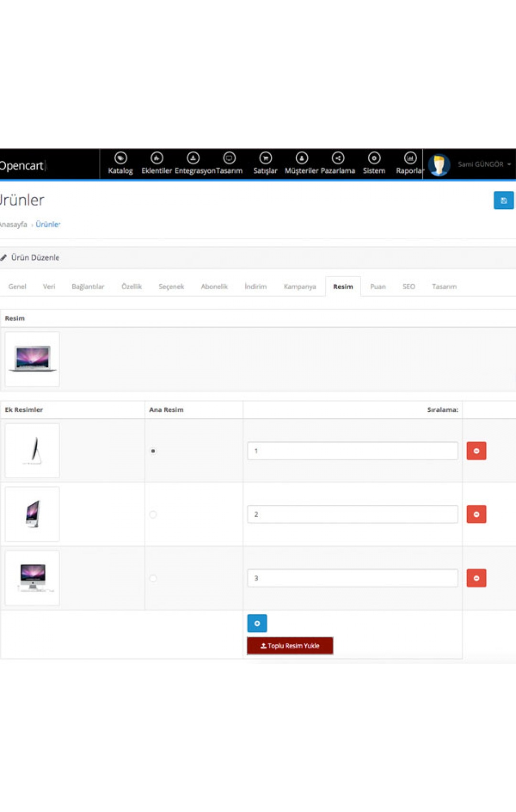This screenshot has width=516, height=812.
Task: Expand the Sami GÜNGÖR user dropdown
Action: [484, 164]
